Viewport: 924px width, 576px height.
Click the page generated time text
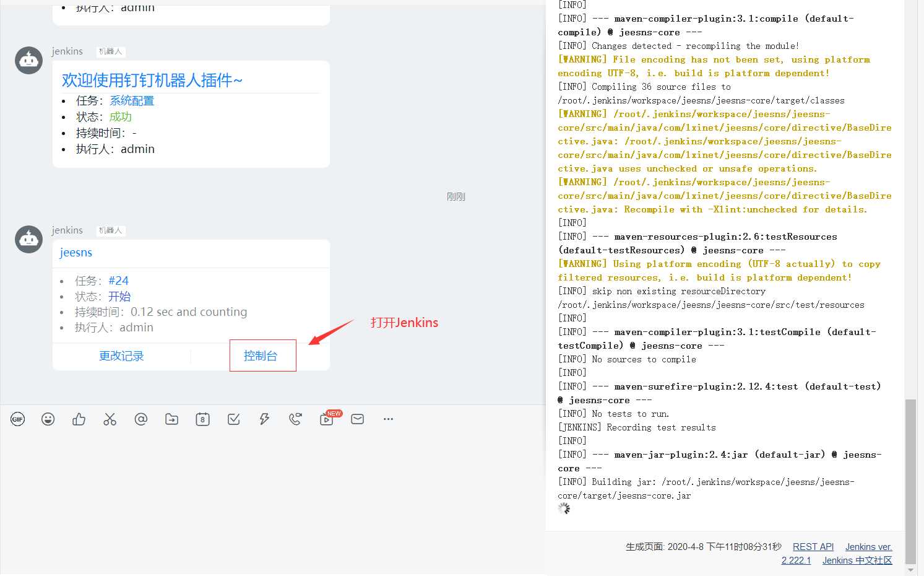click(704, 547)
